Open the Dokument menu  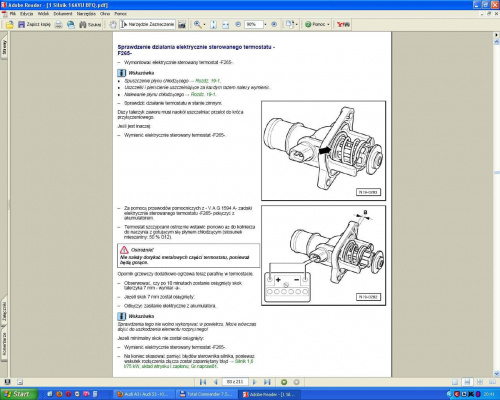tap(63, 14)
